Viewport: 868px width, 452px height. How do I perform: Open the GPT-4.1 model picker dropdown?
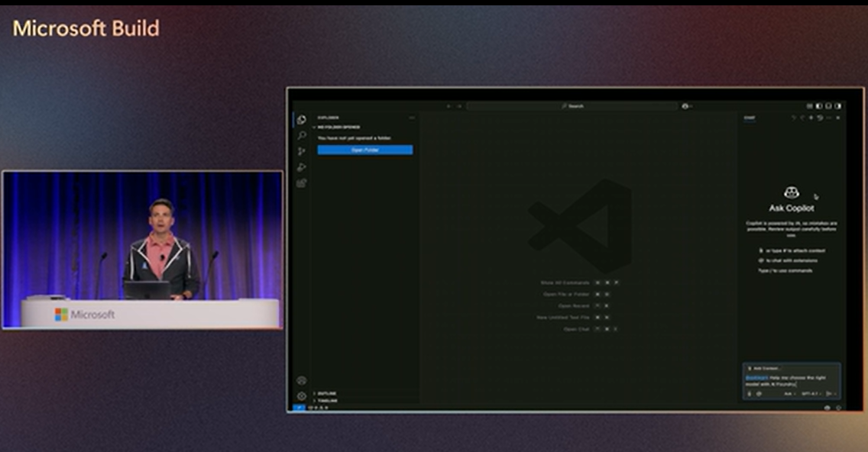click(811, 394)
